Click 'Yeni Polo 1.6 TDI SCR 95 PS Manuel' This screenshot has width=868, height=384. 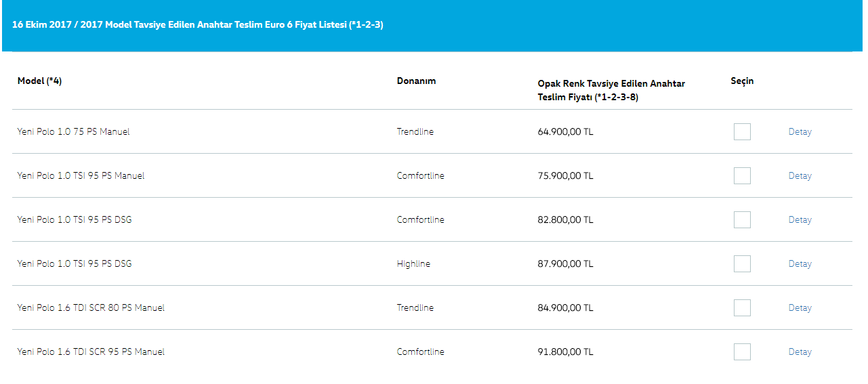tap(91, 352)
